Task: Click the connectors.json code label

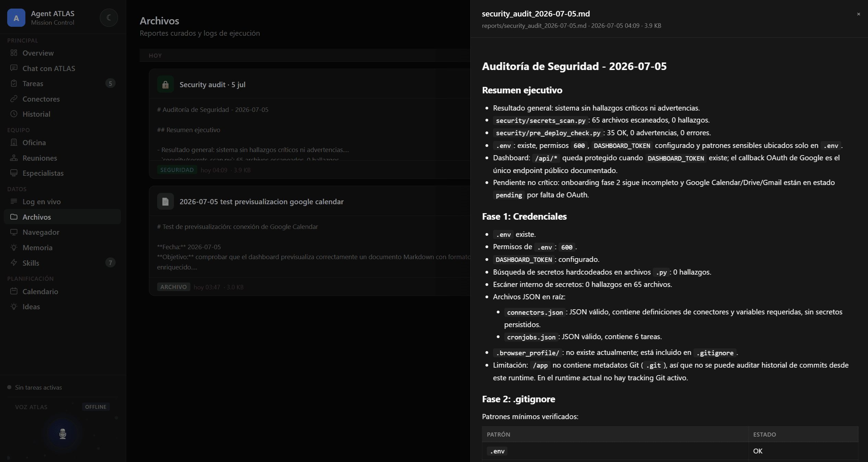Action: pyautogui.click(x=535, y=312)
